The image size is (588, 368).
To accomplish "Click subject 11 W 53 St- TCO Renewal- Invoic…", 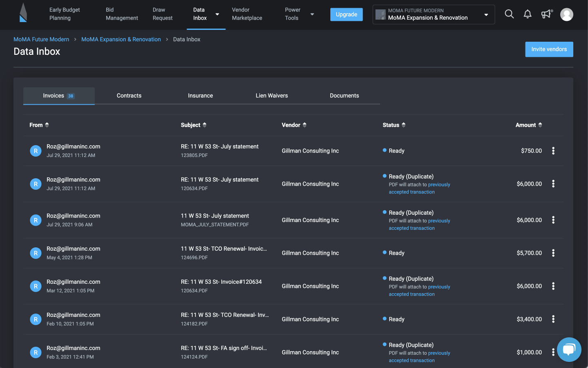I will [224, 249].
